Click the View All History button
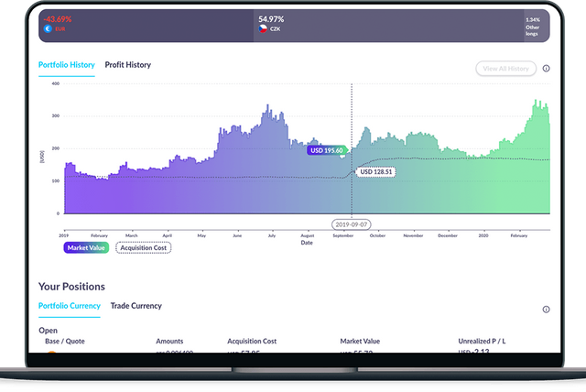 (x=505, y=69)
